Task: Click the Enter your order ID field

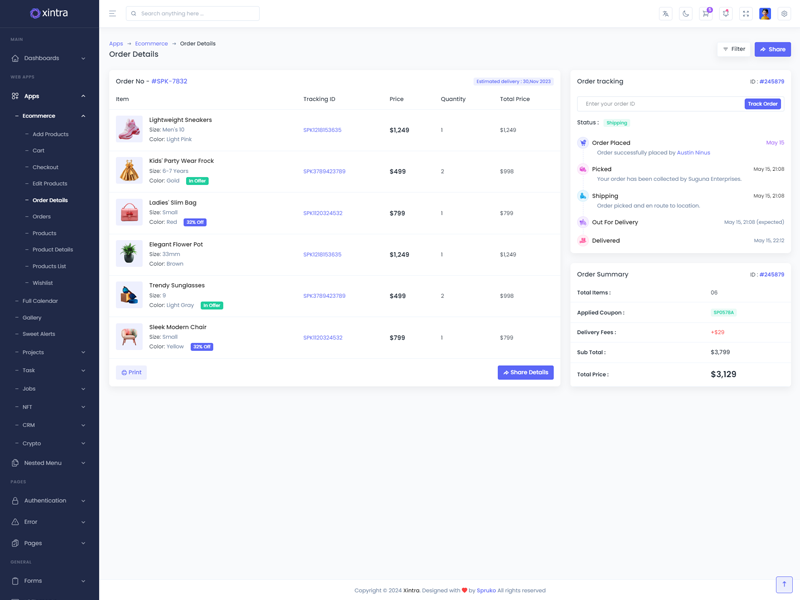Action: point(660,104)
